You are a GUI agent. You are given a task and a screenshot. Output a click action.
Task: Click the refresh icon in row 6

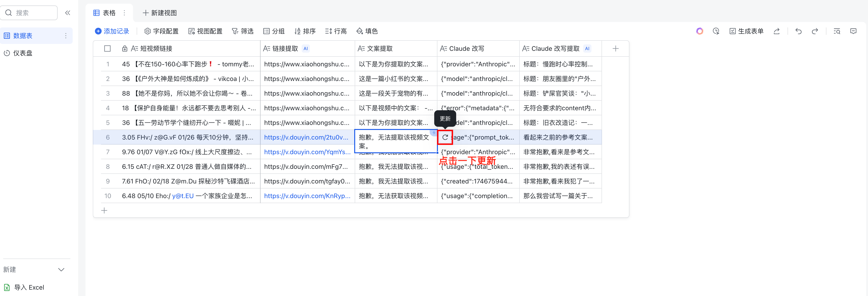pyautogui.click(x=445, y=137)
